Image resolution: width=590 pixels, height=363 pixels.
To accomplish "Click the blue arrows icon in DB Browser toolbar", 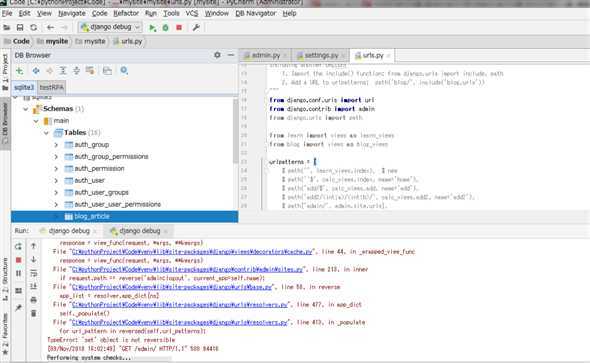I will [36, 71].
